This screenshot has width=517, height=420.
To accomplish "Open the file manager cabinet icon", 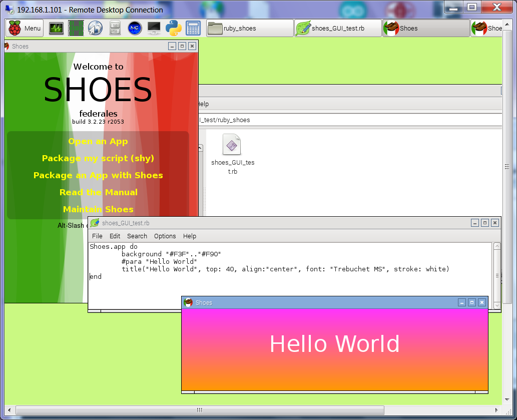I will [115, 29].
